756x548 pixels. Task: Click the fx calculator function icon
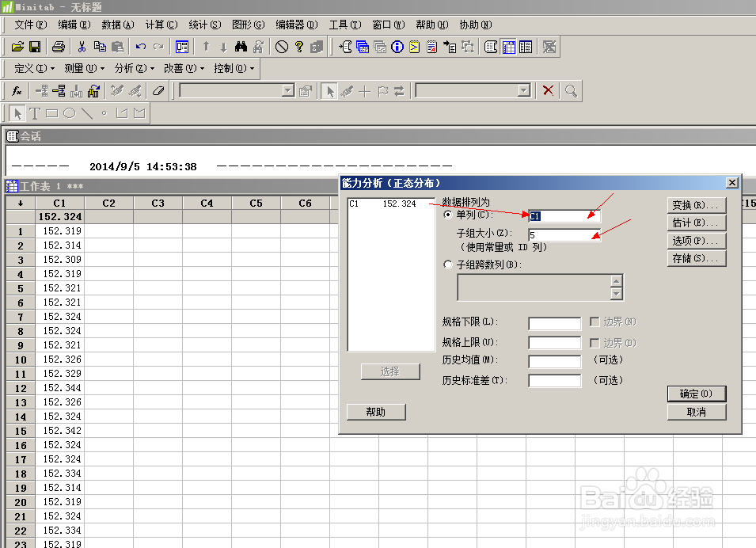[x=17, y=91]
